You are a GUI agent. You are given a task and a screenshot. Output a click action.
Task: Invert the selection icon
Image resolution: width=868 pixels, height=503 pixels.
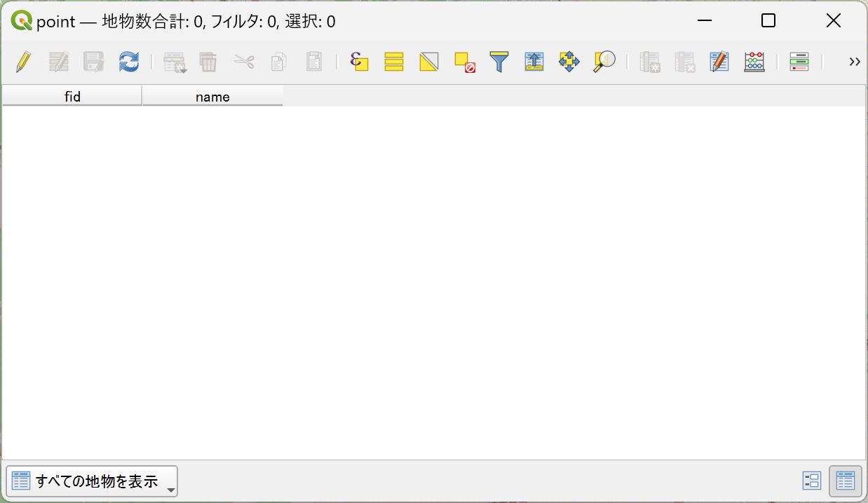pos(429,62)
